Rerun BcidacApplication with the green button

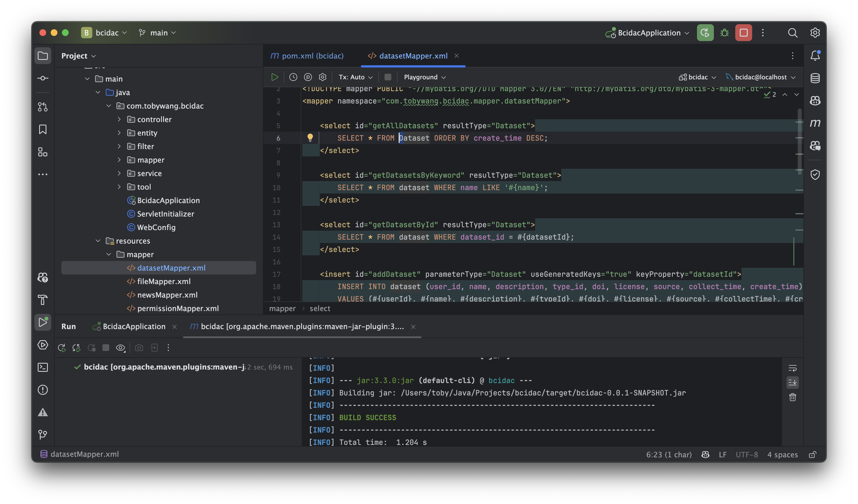click(705, 33)
